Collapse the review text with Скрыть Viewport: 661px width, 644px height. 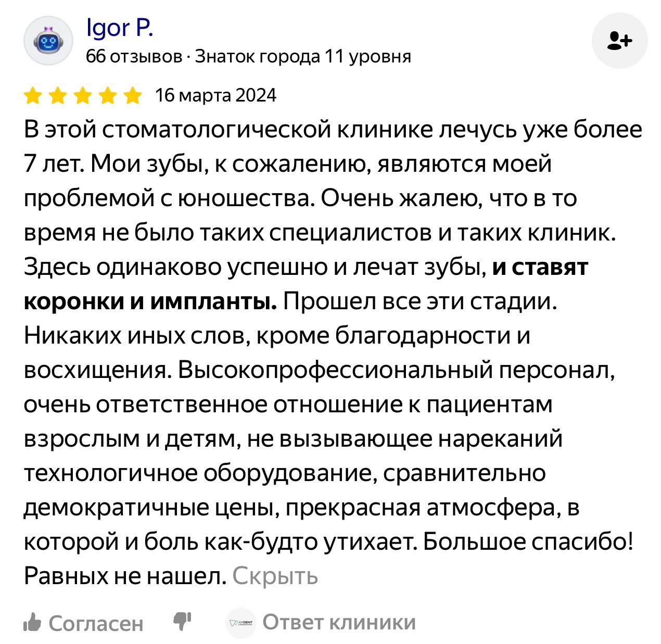[275, 576]
